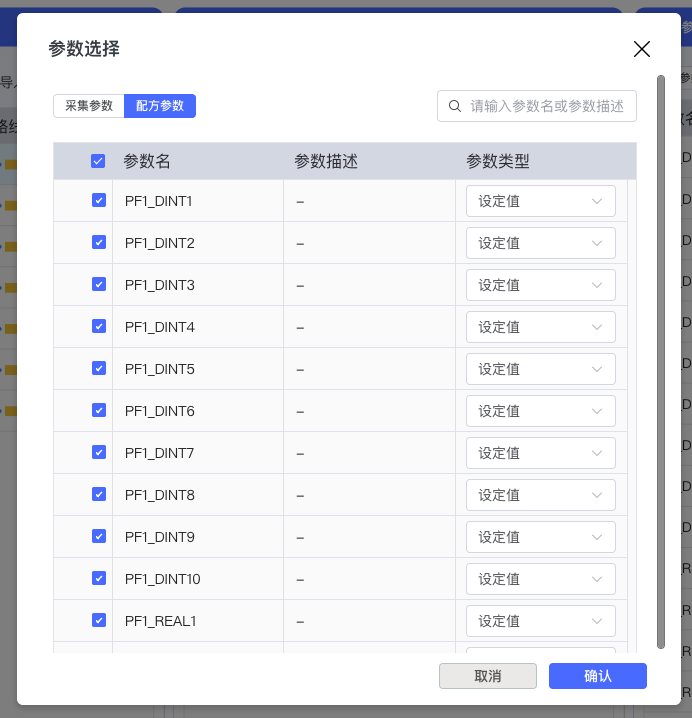Deselect the PF1_DINT7 checkbox

[99, 452]
